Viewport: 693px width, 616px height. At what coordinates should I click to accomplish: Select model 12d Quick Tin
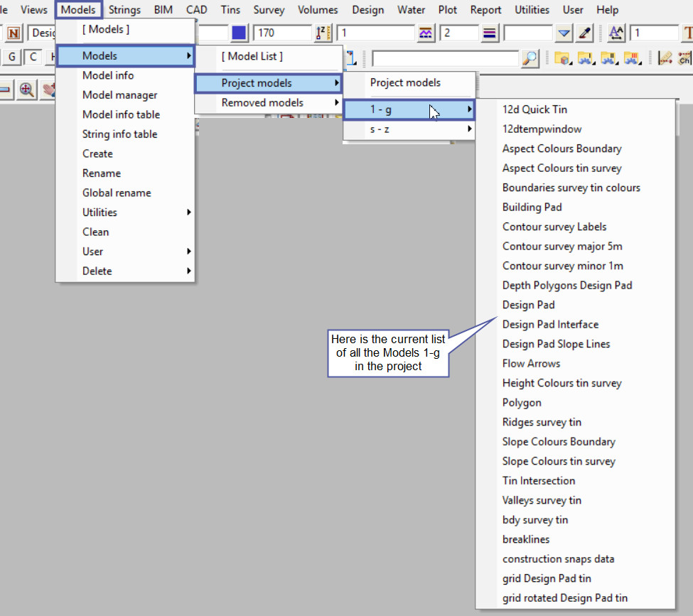[534, 109]
